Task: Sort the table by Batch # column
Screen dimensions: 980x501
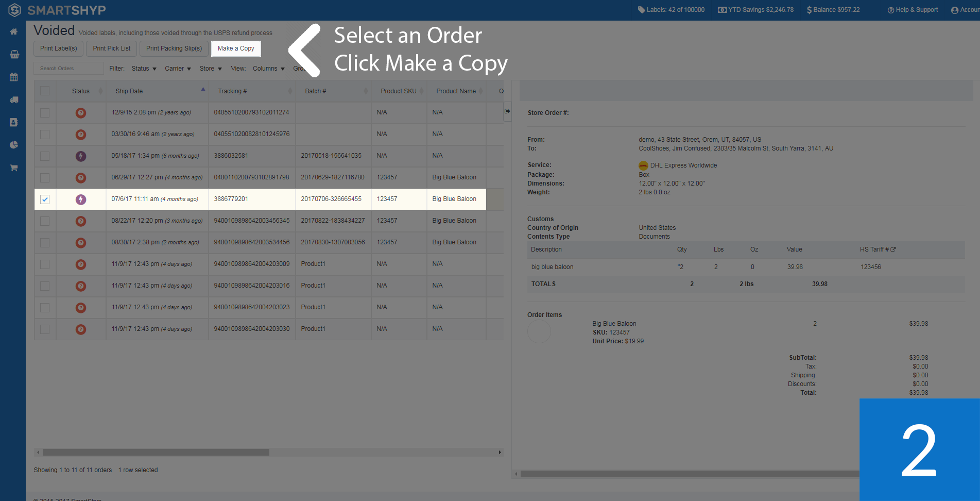Action: click(333, 91)
